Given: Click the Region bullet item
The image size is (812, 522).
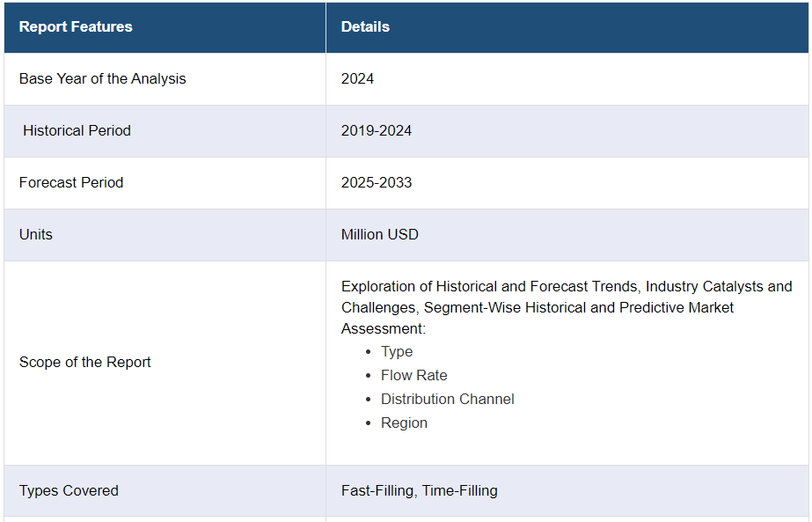Looking at the screenshot, I should (404, 423).
